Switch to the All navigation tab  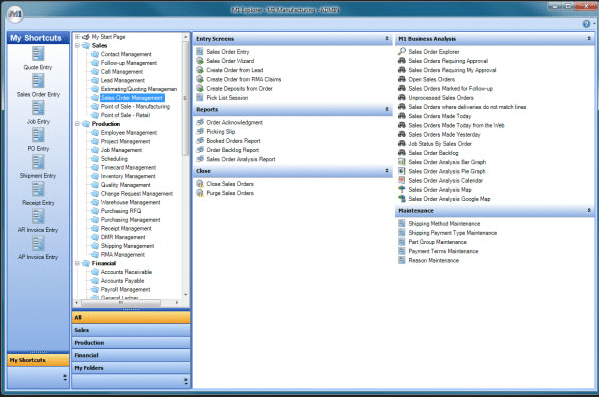click(x=131, y=318)
